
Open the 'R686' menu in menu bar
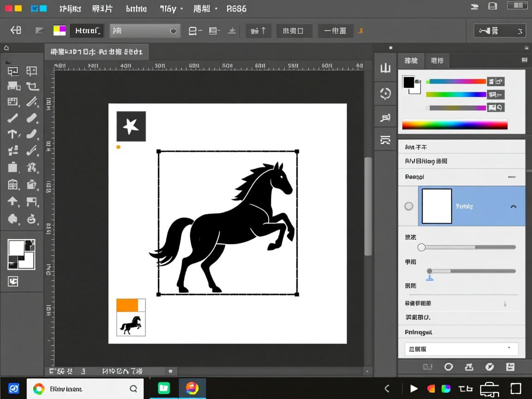[236, 9]
